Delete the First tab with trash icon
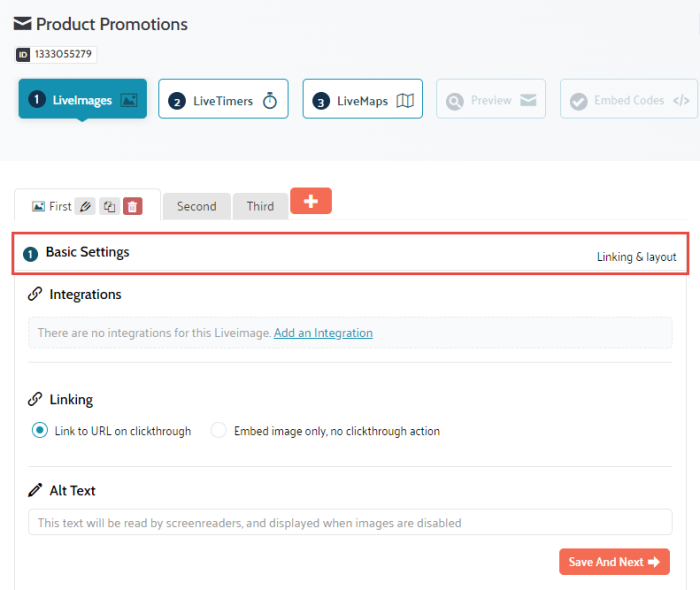The image size is (700, 590). click(133, 206)
